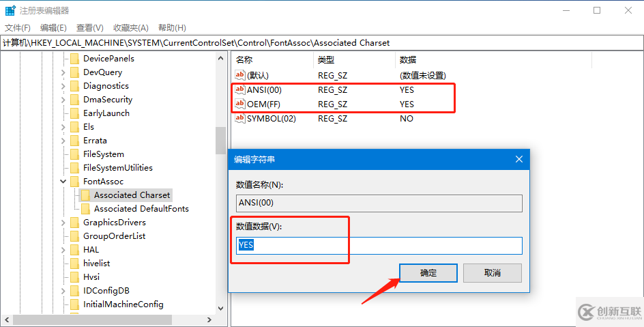Collapse the FontAssoc tree node
Screen dimensions: 644x327
point(63,181)
